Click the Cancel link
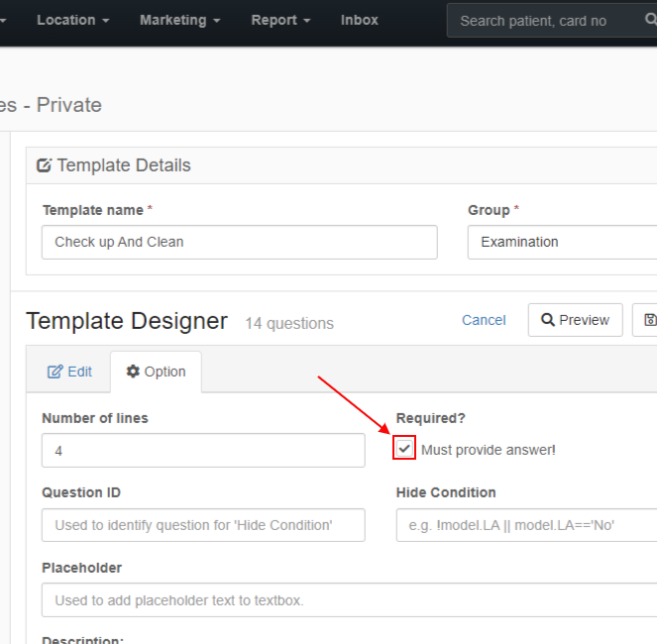The image size is (657, 644). point(484,320)
